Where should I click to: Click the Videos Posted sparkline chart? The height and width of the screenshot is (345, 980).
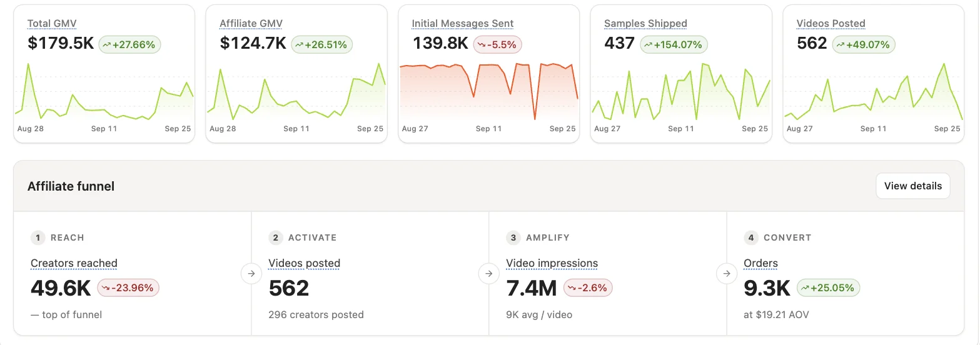pyautogui.click(x=873, y=91)
